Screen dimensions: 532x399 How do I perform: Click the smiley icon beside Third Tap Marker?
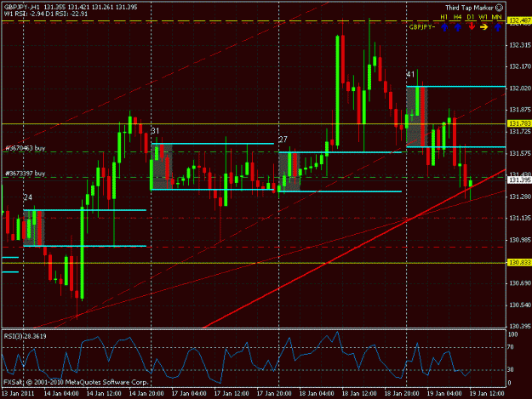[x=499, y=8]
